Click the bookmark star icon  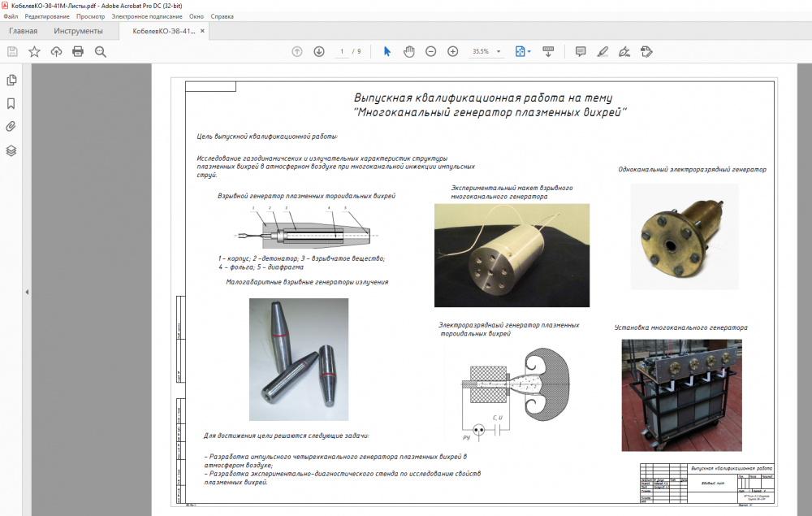pyautogui.click(x=34, y=51)
